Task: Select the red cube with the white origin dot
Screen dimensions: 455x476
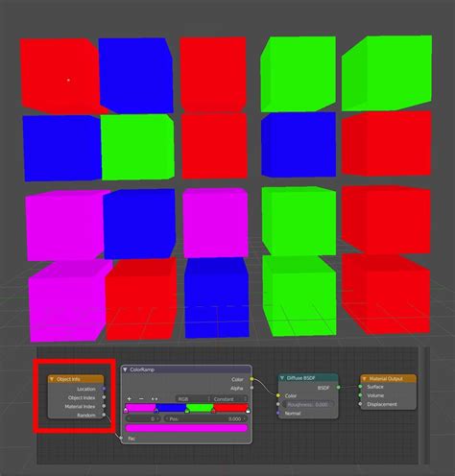Action: coord(60,75)
